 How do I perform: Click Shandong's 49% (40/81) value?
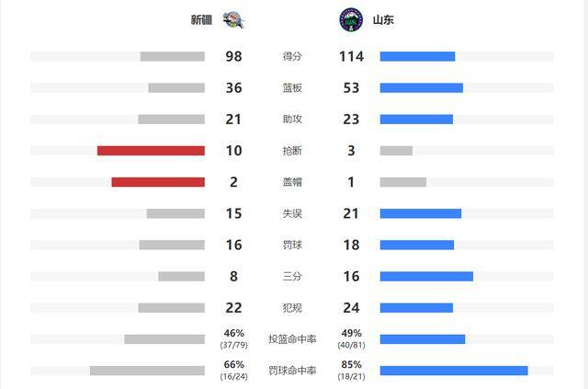tap(351, 338)
